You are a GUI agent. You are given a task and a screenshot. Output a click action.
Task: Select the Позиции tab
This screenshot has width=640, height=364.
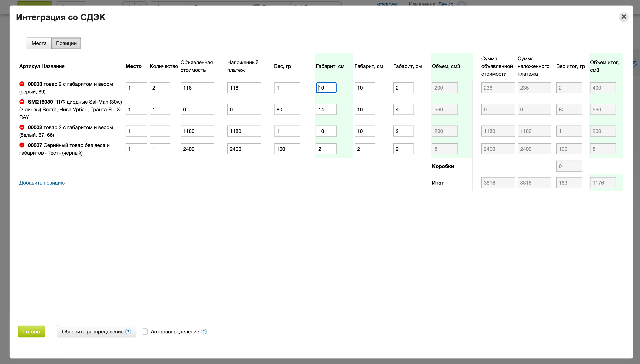click(66, 43)
